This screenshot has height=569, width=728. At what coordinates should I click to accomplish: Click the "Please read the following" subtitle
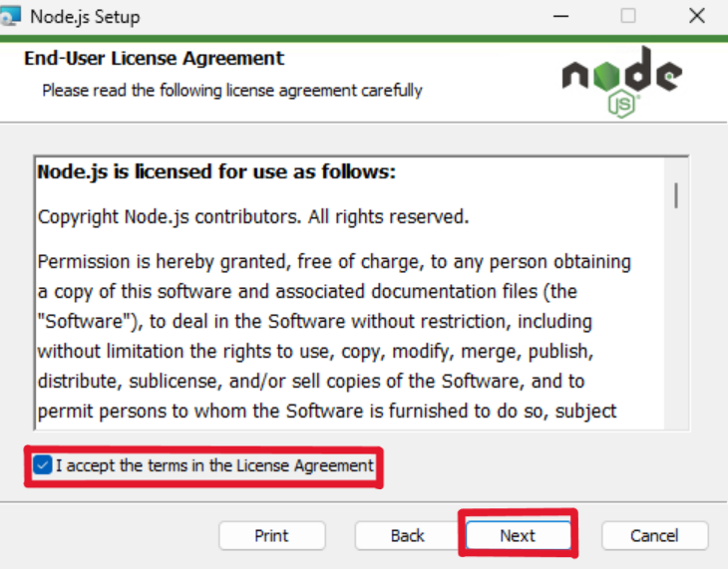pos(232,91)
